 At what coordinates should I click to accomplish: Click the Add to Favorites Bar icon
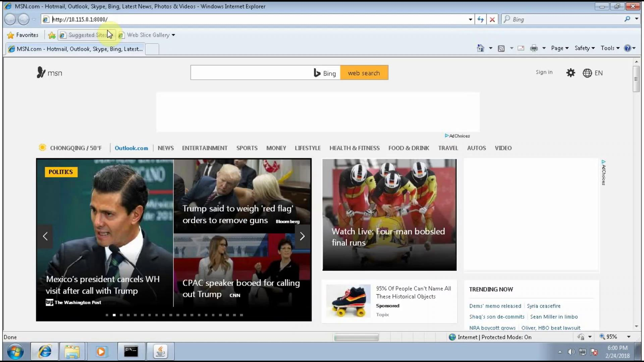coord(52,35)
